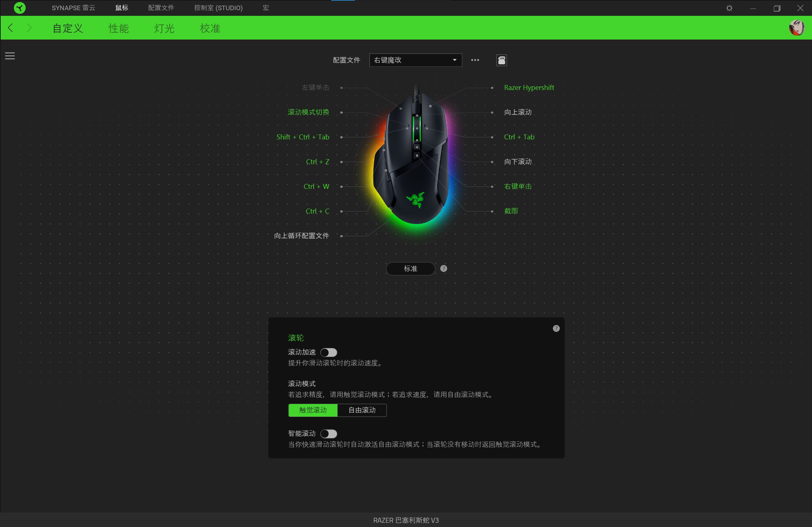Select the 截图 assignment
The height and width of the screenshot is (527, 812).
(x=511, y=211)
